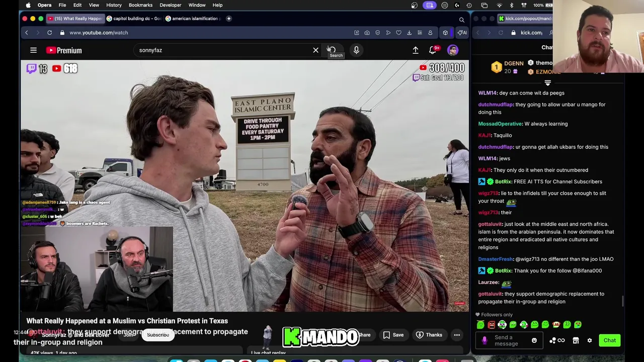Screen dimensions: 644x362
Task: Click Opera tab search magnifier
Action: 461,20
